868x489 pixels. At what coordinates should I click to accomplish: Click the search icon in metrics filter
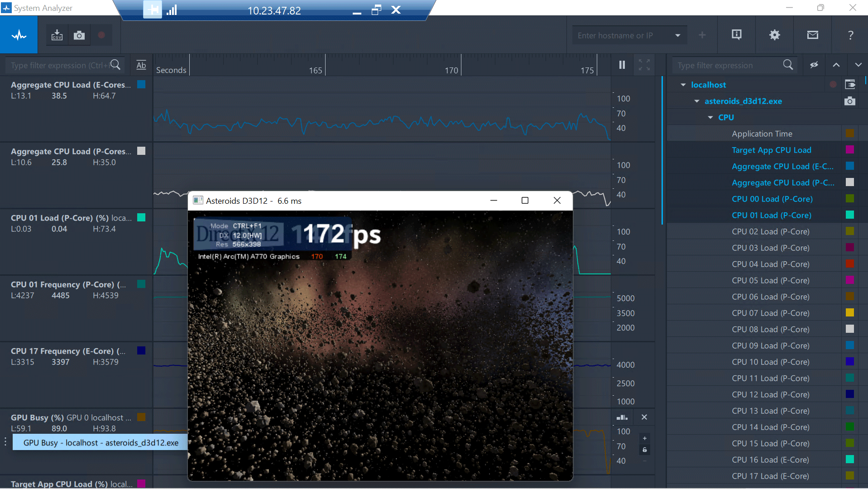coord(115,65)
